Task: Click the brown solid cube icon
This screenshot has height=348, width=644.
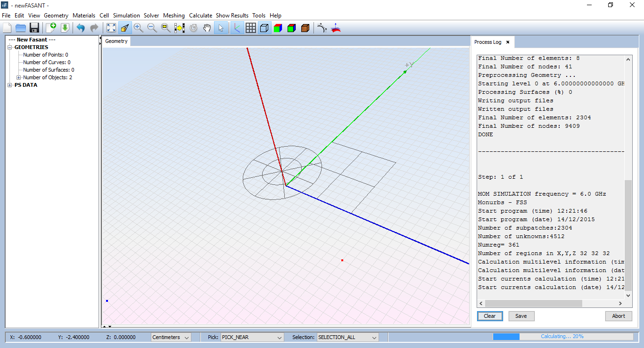Action: 305,28
